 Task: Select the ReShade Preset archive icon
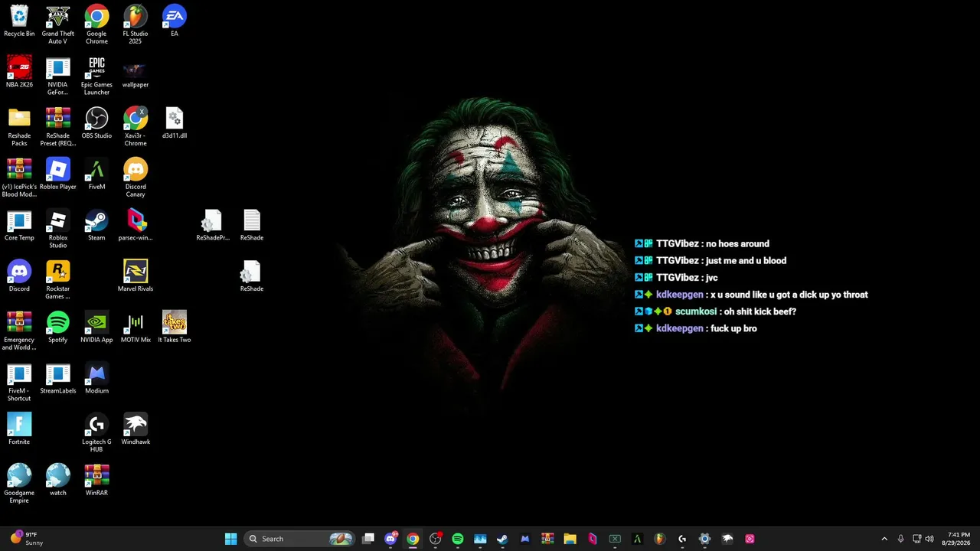point(58,127)
